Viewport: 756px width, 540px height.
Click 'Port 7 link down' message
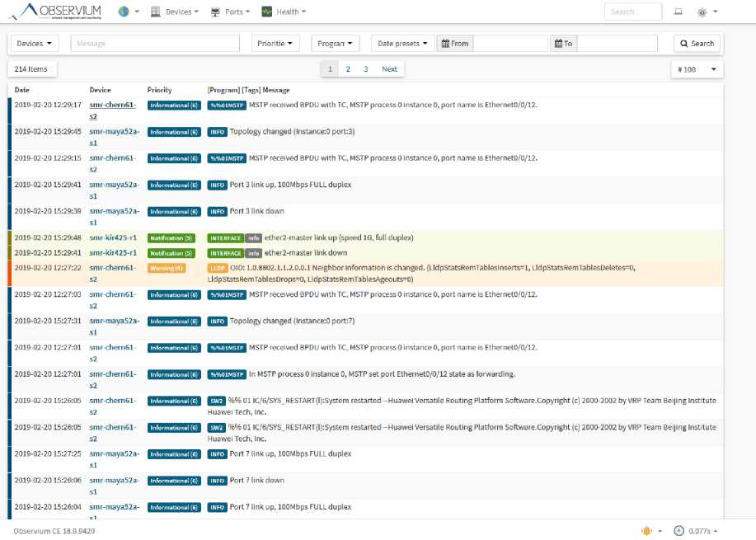pyautogui.click(x=257, y=480)
